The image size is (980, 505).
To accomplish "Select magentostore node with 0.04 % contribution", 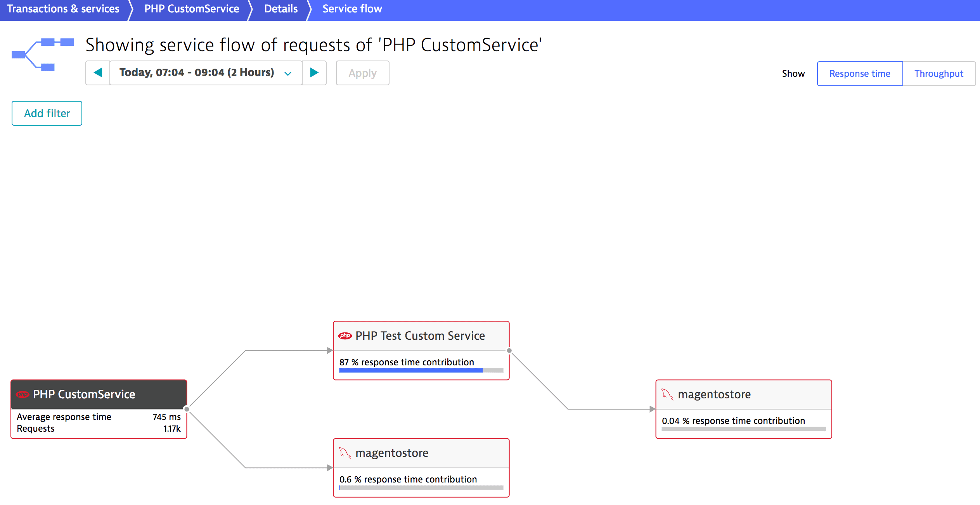I will [x=744, y=409].
